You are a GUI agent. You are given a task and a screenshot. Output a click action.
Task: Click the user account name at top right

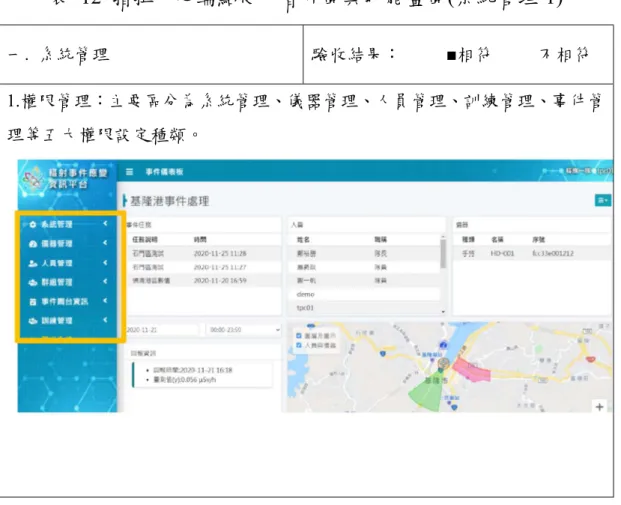[588, 171]
